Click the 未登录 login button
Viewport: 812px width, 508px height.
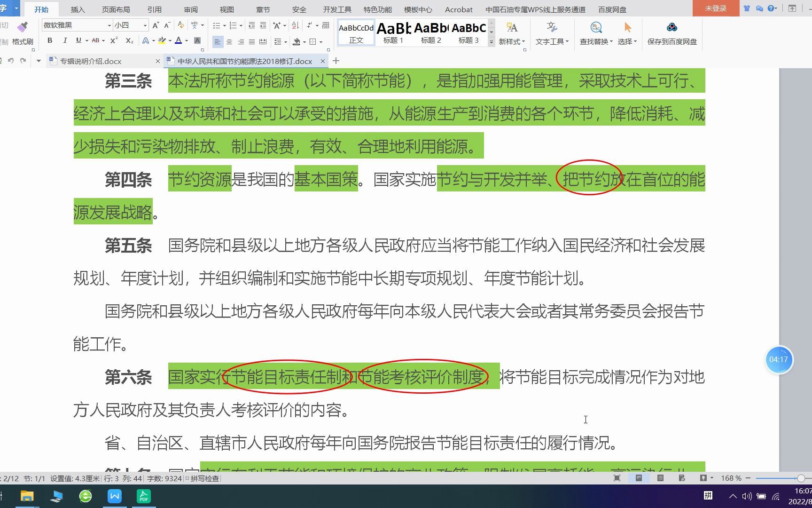click(x=716, y=8)
